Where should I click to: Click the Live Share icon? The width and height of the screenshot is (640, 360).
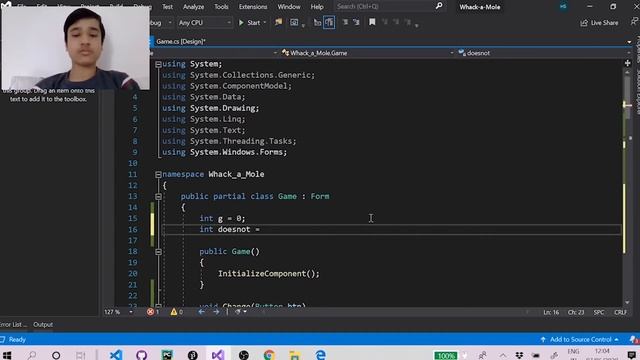click(584, 23)
